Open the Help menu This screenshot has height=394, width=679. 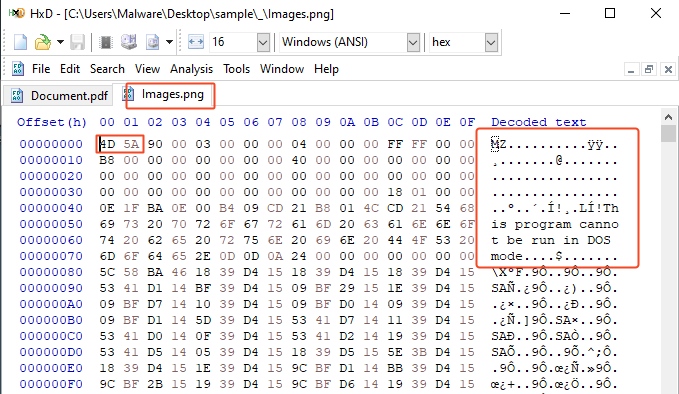click(x=326, y=69)
